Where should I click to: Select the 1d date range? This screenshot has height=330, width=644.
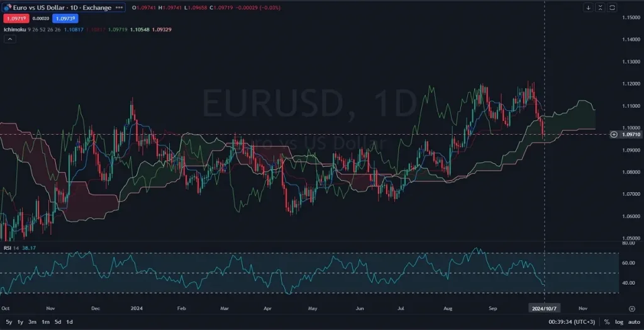(x=70, y=322)
